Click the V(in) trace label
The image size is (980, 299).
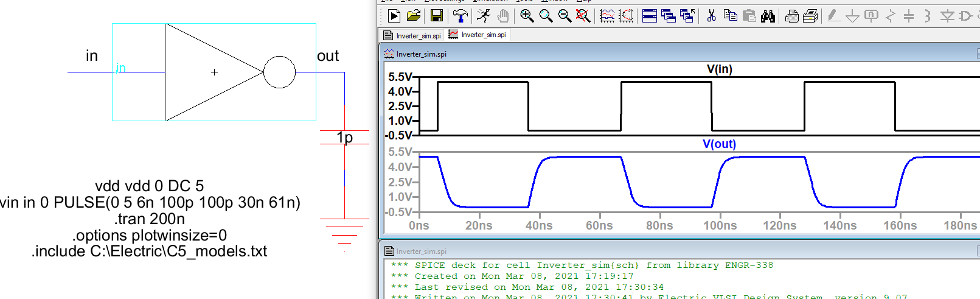point(719,69)
